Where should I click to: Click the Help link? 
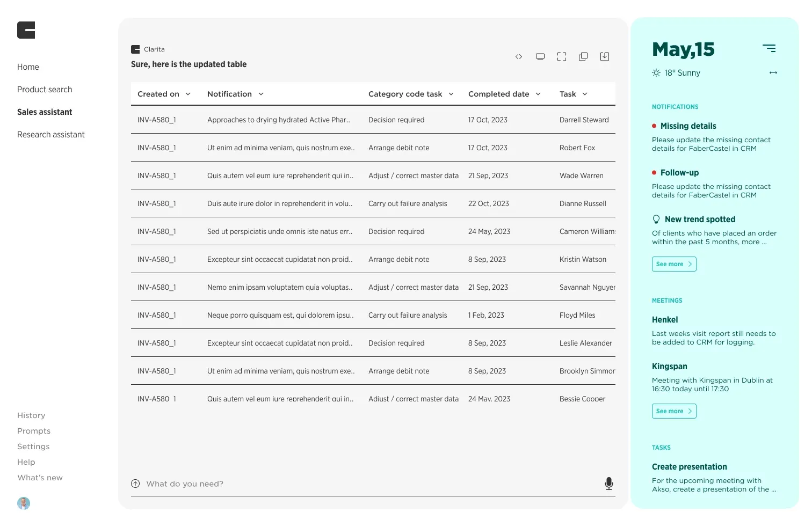(x=26, y=462)
